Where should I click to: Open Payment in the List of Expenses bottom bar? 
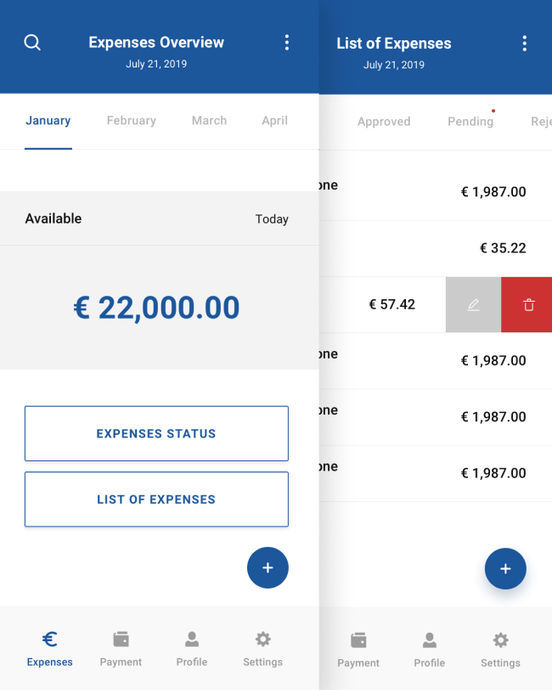tap(358, 650)
